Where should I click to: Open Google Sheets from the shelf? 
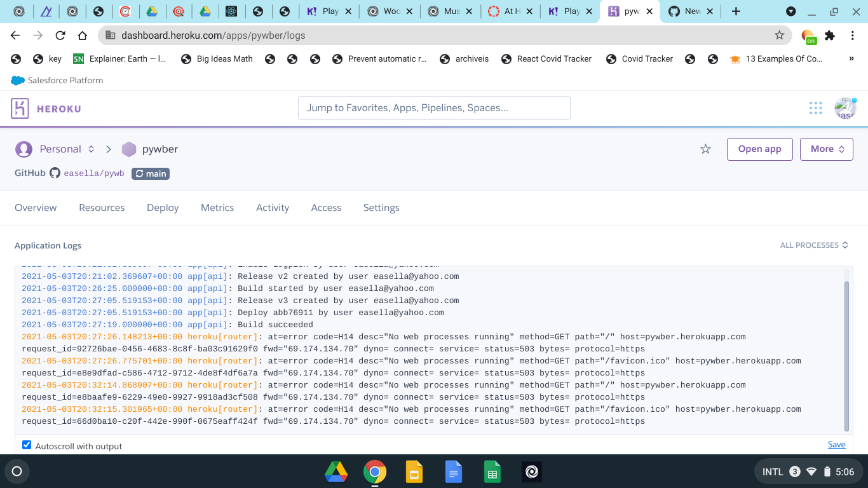(492, 471)
